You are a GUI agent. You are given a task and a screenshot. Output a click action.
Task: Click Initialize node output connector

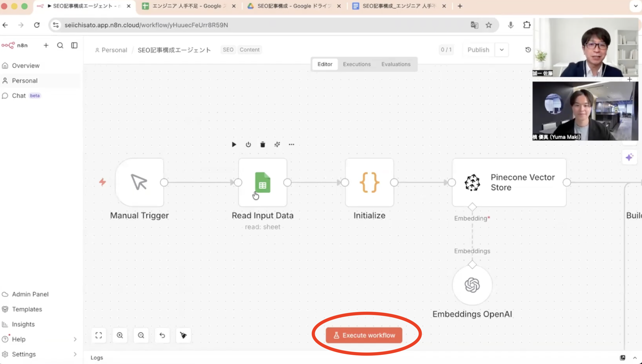[x=394, y=182]
